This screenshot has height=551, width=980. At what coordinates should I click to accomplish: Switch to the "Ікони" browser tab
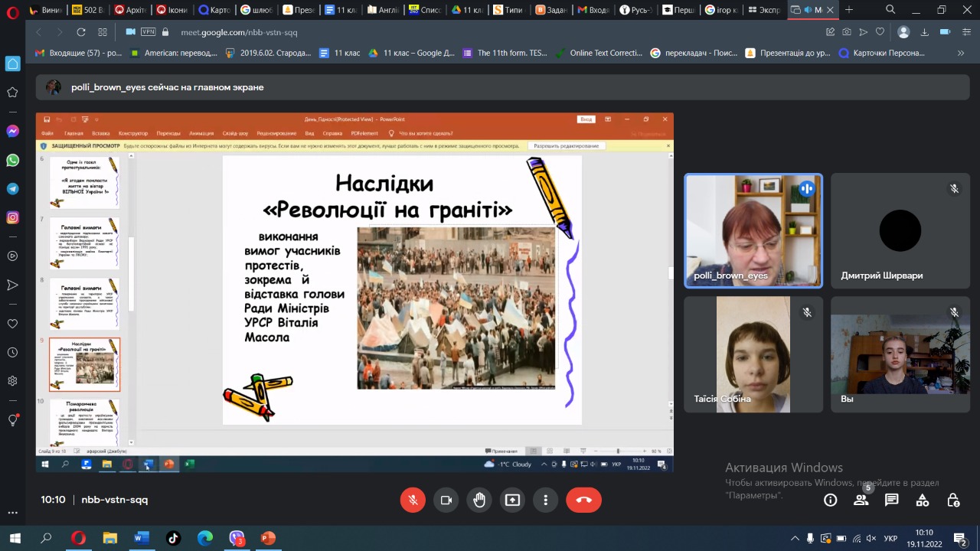coord(172,10)
